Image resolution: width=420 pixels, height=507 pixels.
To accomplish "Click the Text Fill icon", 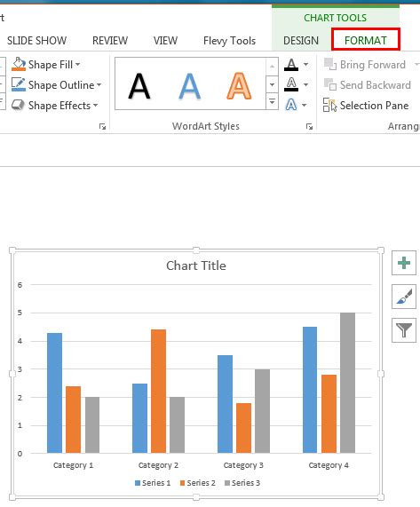I will point(291,65).
